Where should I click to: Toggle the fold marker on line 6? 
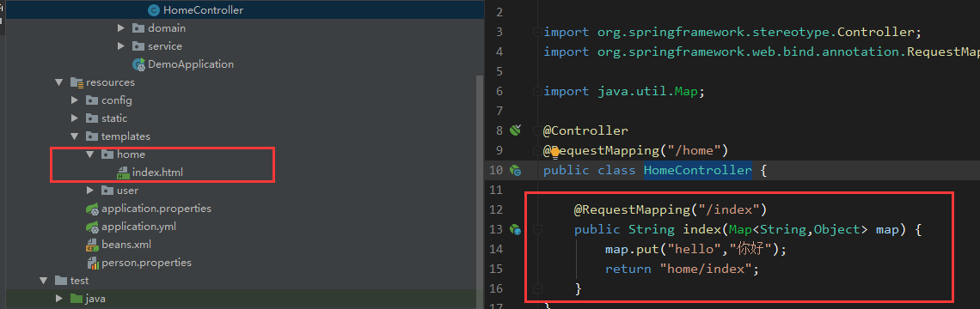click(x=536, y=91)
